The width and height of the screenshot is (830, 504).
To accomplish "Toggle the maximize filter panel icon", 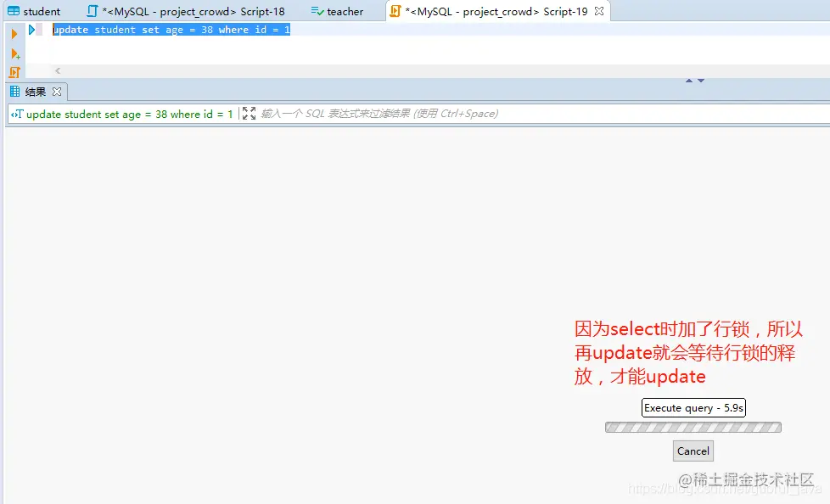I will [x=249, y=114].
